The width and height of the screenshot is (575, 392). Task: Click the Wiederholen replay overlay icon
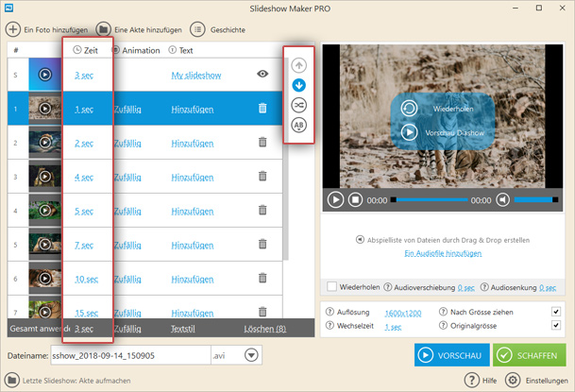point(409,109)
